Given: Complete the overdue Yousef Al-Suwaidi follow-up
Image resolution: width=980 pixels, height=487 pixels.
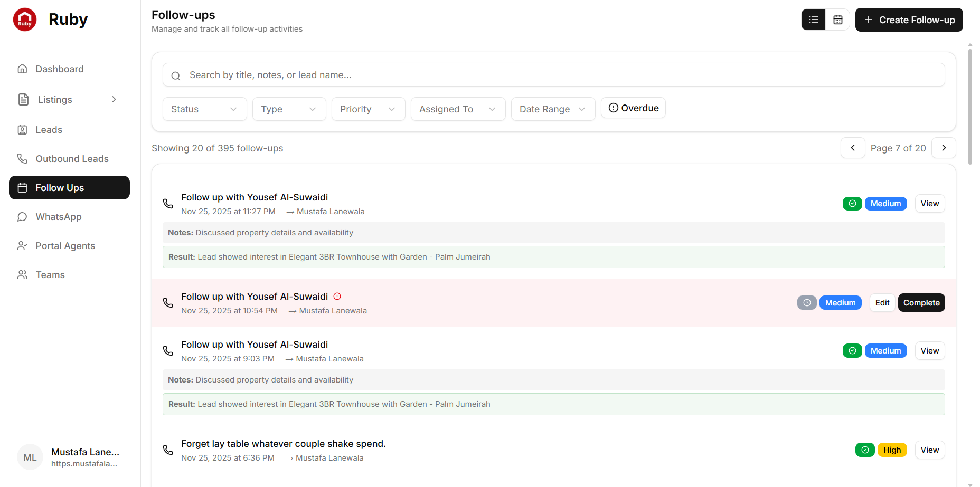Looking at the screenshot, I should point(921,302).
